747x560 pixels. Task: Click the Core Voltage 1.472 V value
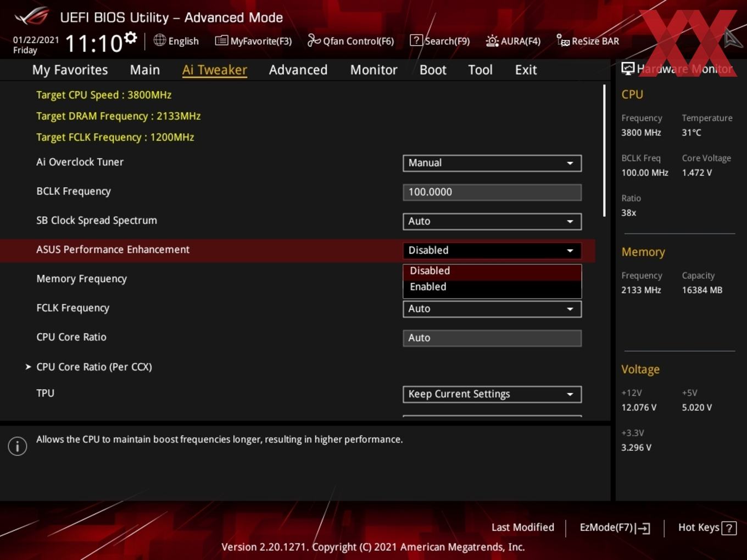[696, 172]
